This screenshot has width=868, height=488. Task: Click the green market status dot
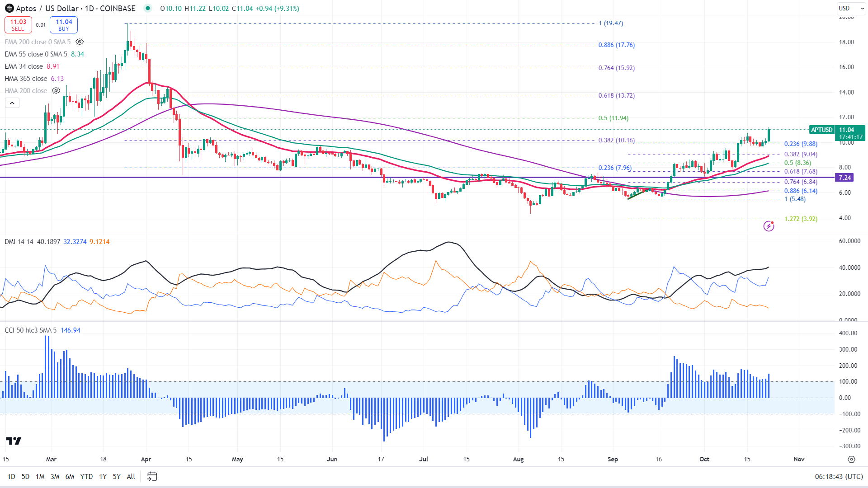coord(147,8)
